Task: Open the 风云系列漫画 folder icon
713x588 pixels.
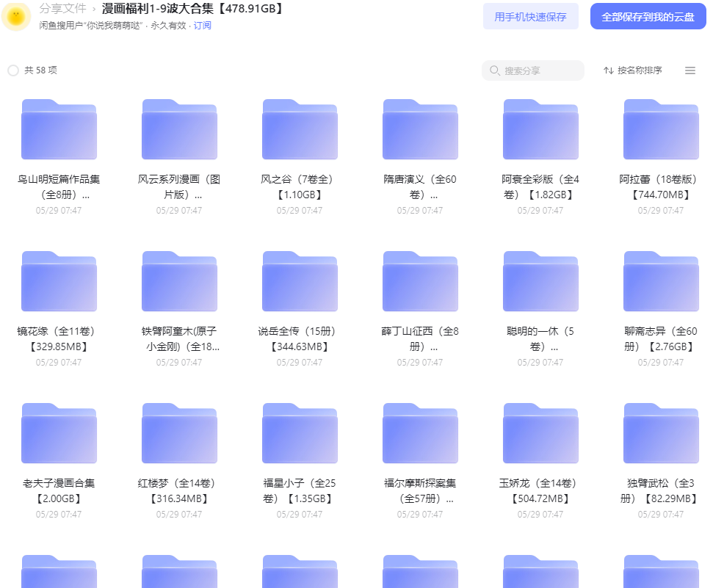Action: pos(179,129)
